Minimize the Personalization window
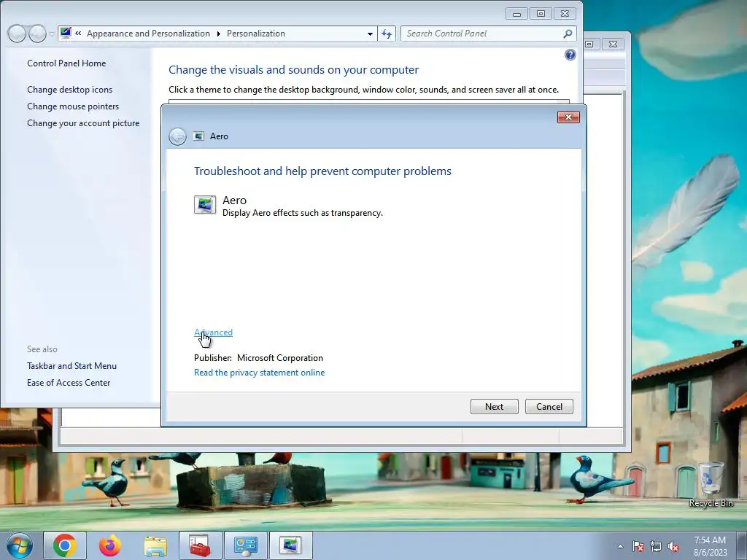 tap(516, 14)
